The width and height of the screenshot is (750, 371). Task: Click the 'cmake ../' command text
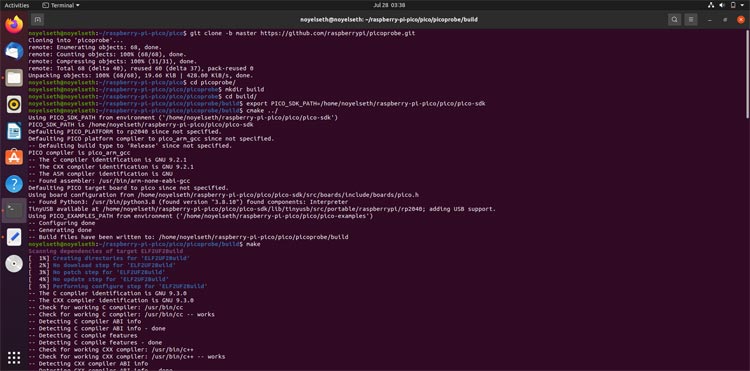coord(262,110)
